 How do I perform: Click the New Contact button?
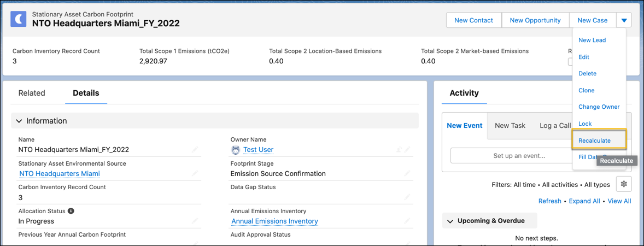474,20
